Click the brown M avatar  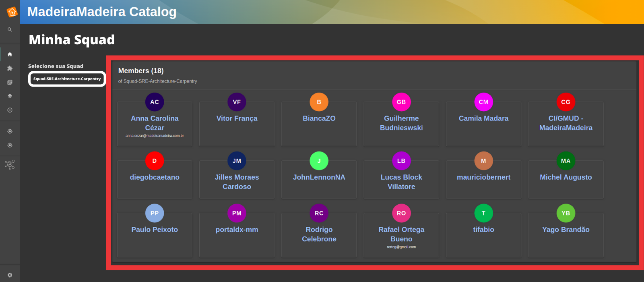[483, 161]
